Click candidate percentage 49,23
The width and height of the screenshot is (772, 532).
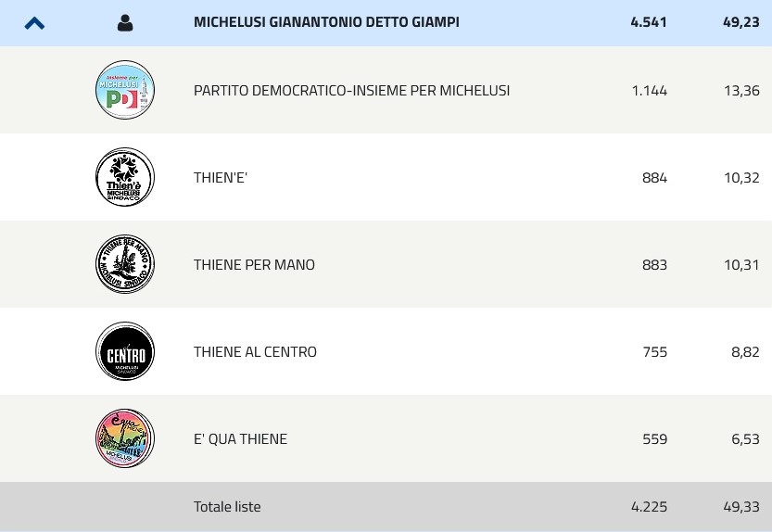pyautogui.click(x=740, y=22)
